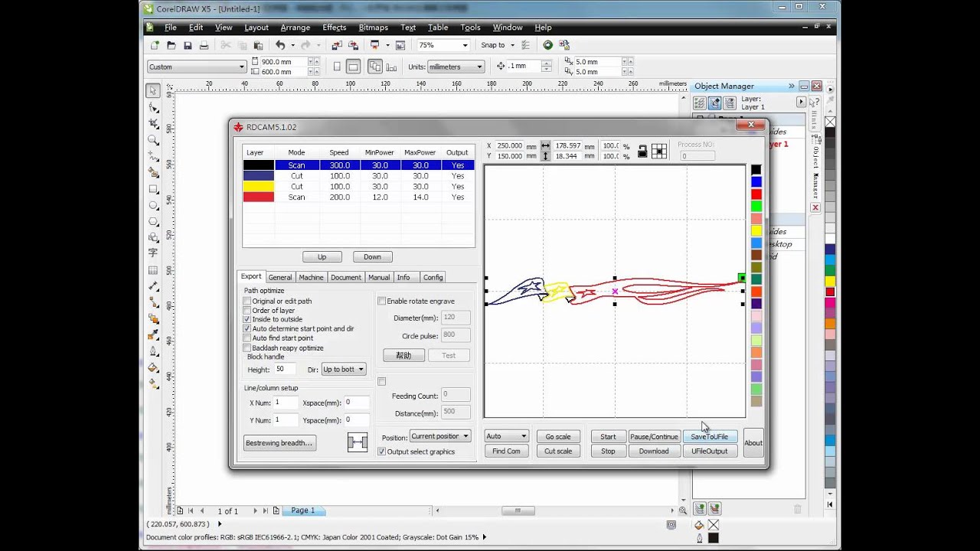The height and width of the screenshot is (551, 980).
Task: Open the zoom level 75% dropdown
Action: (x=464, y=45)
